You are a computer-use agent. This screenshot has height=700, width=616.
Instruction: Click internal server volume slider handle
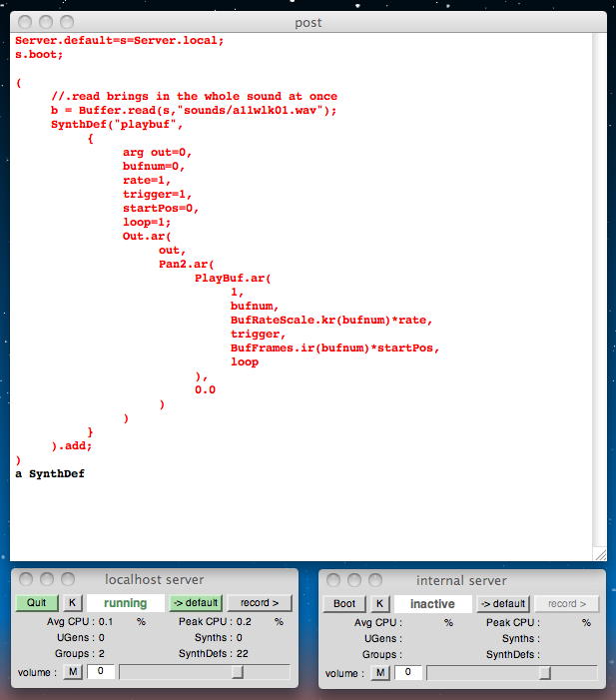pos(545,673)
